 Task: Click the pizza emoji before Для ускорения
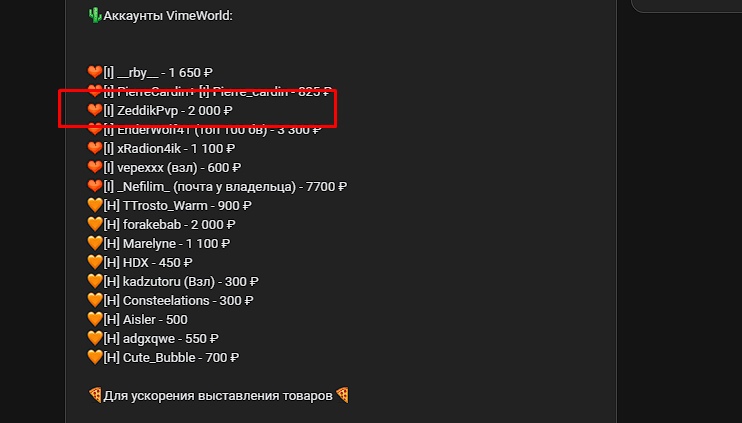click(x=95, y=395)
